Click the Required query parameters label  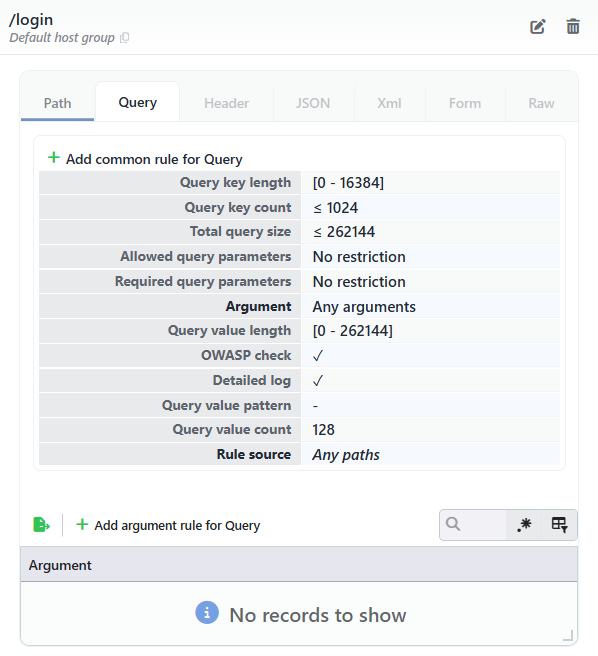pos(203,282)
